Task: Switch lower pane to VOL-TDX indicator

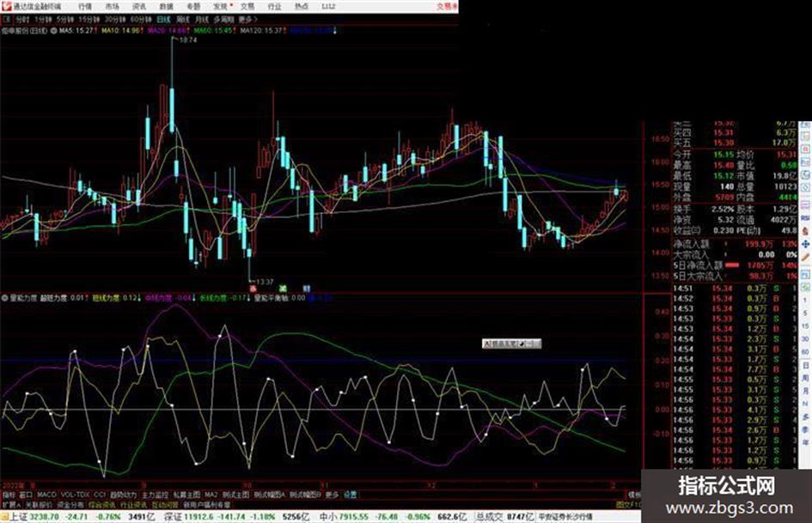Action: pyautogui.click(x=76, y=495)
